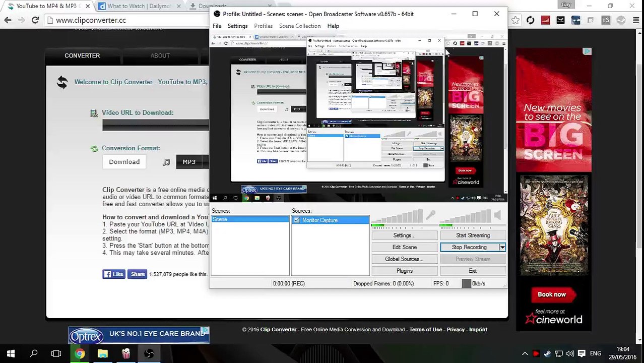Open Steam from the system tray

coord(547,353)
